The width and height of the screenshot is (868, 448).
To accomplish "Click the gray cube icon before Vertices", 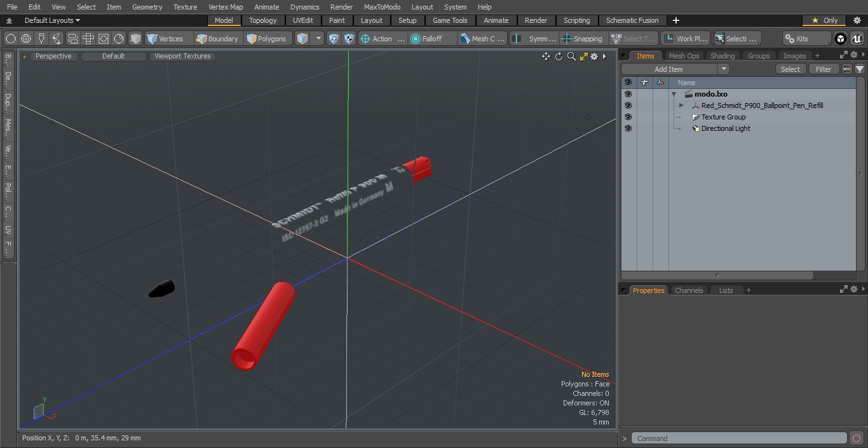I will (x=135, y=39).
